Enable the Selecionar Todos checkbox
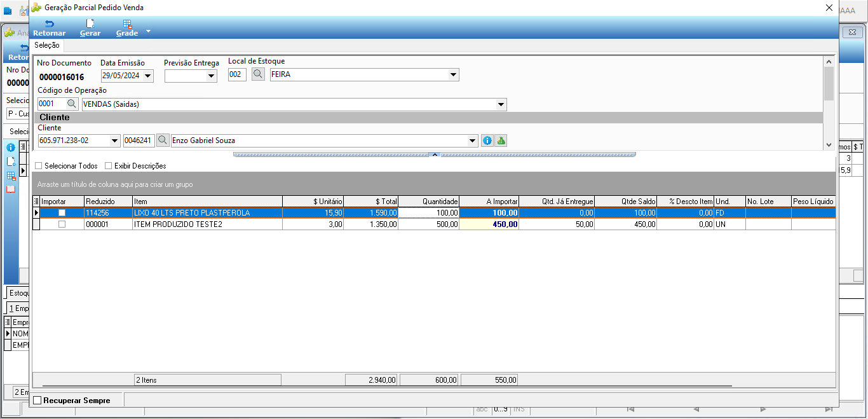Image resolution: width=868 pixels, height=419 pixels. pos(39,166)
